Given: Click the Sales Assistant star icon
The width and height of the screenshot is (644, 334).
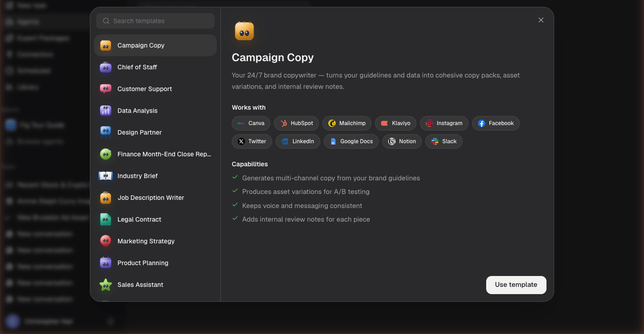Looking at the screenshot, I should click(x=106, y=285).
